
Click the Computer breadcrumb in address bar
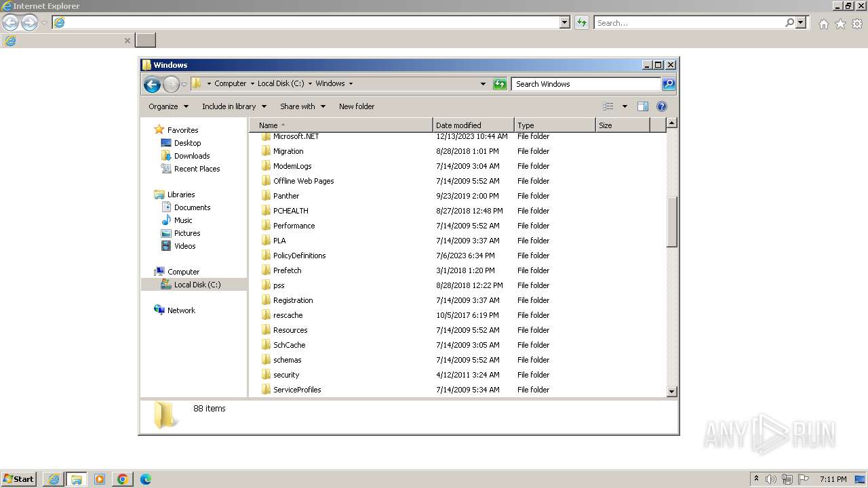pos(231,83)
